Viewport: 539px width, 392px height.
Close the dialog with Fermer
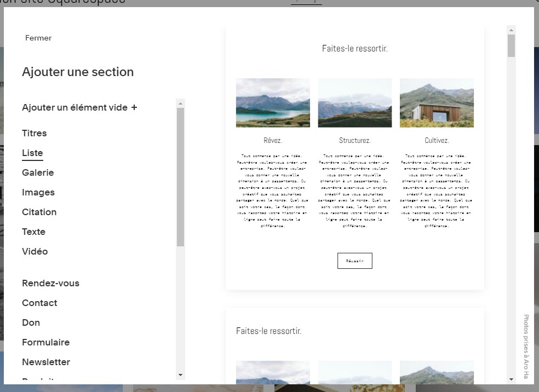pyautogui.click(x=38, y=38)
